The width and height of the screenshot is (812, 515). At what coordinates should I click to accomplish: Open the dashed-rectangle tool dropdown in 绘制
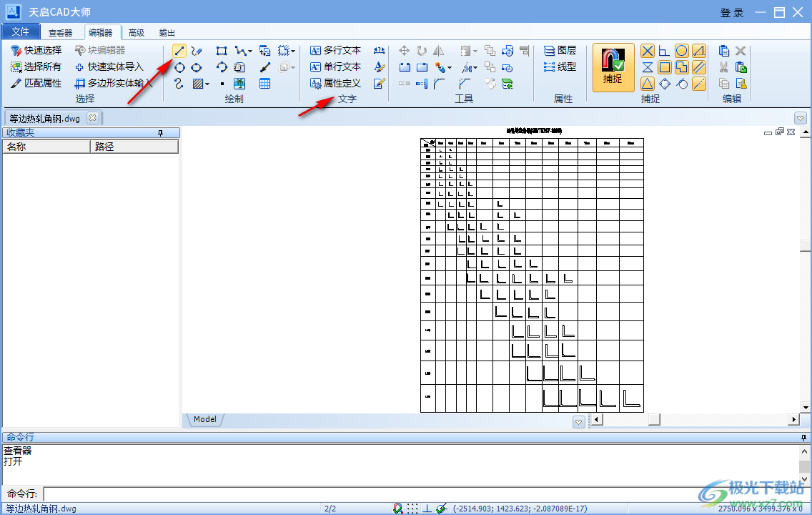[293, 51]
